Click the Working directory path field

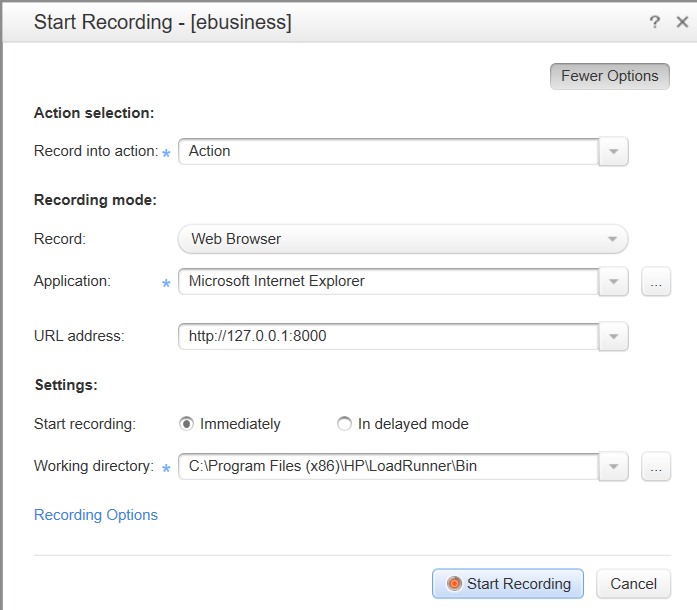tap(389, 466)
